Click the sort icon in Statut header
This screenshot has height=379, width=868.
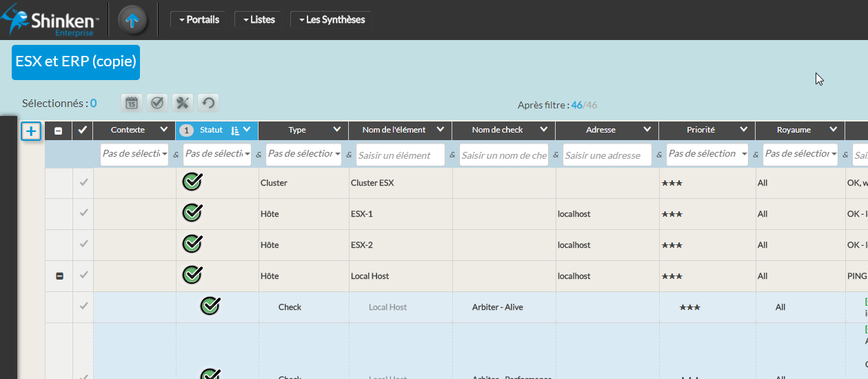(235, 130)
